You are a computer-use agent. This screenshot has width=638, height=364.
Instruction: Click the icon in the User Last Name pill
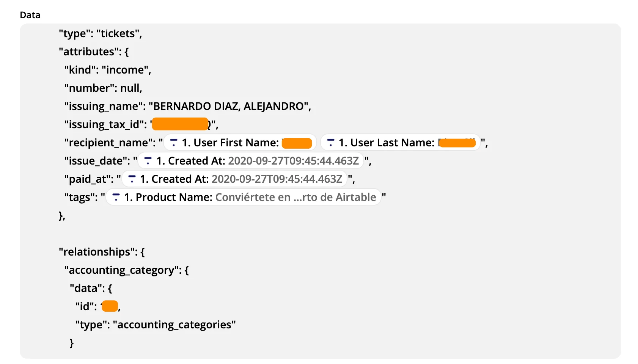click(x=330, y=143)
